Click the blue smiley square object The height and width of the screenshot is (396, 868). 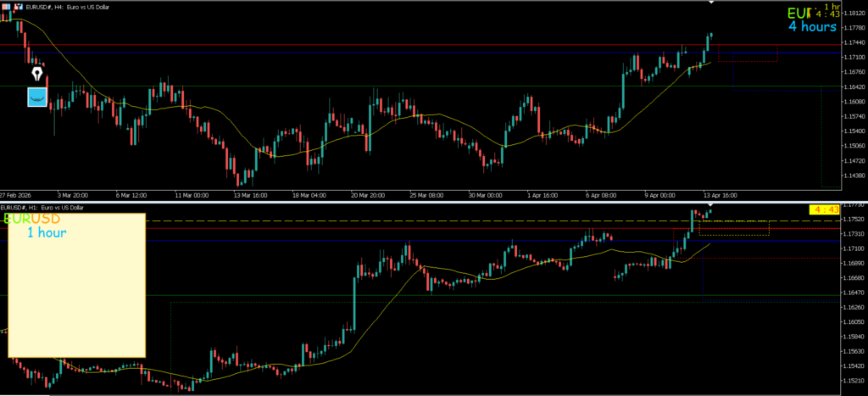37,97
